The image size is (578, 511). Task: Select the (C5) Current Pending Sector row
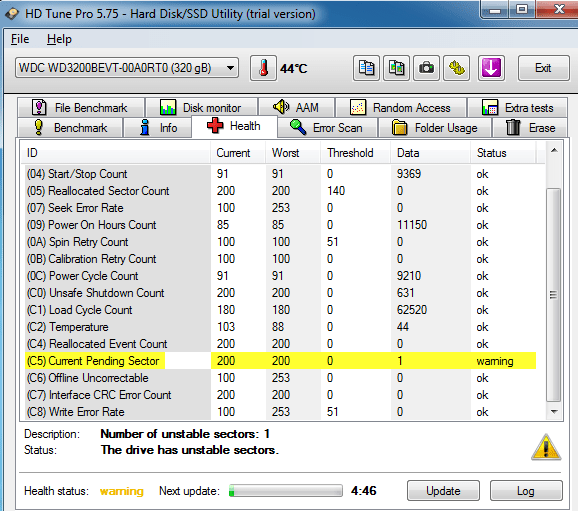(x=281, y=361)
